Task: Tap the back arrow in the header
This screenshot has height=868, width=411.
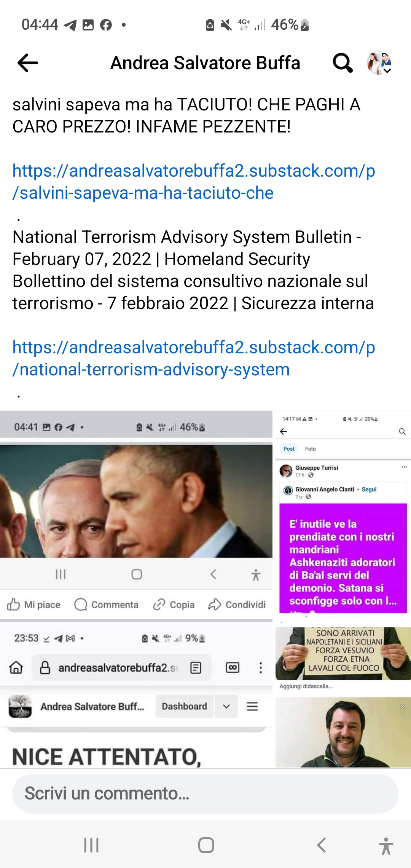Action: pos(28,63)
